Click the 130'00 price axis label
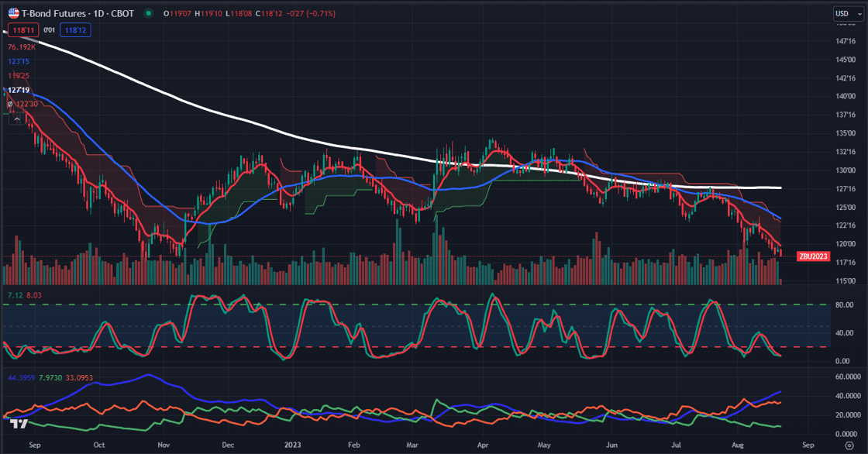Viewport: 868px width, 454px height. pyautogui.click(x=846, y=170)
